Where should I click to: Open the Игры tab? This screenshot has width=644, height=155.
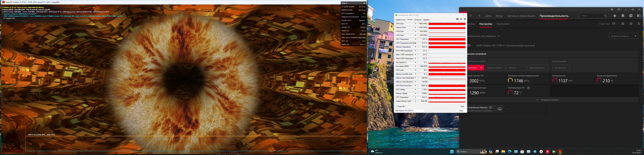pos(499,16)
